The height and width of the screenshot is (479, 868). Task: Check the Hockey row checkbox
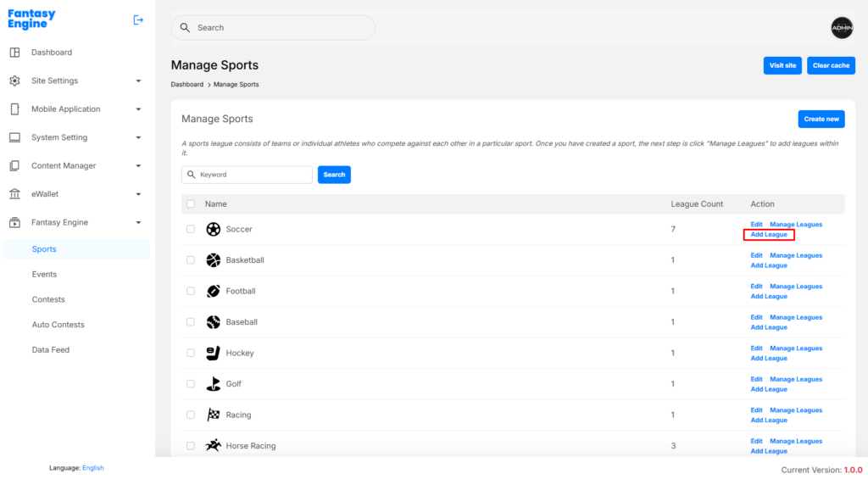(x=191, y=354)
